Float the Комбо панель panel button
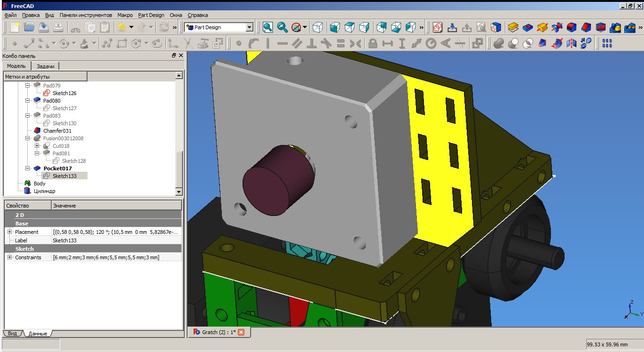Viewport: 644px width, 352px height. 174,56
